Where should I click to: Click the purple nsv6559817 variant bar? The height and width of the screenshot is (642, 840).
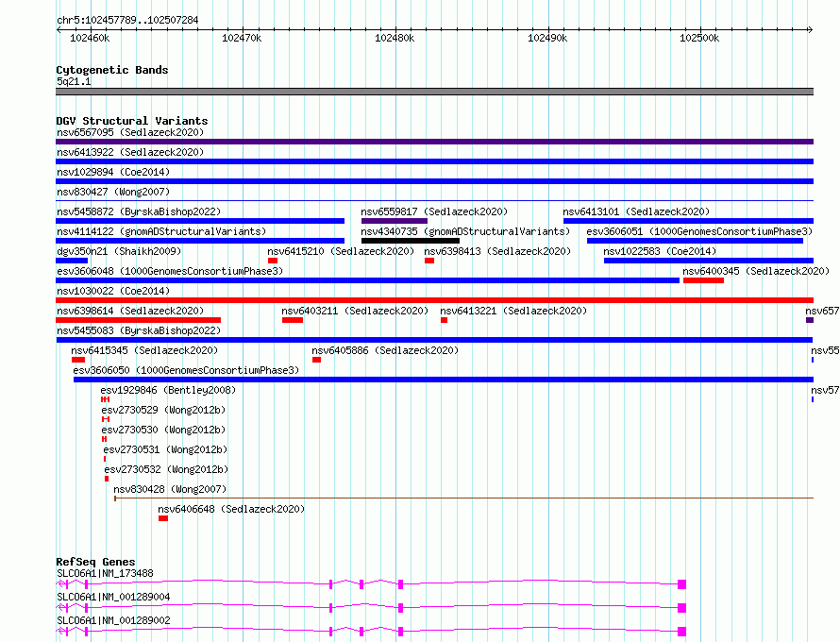click(x=395, y=221)
